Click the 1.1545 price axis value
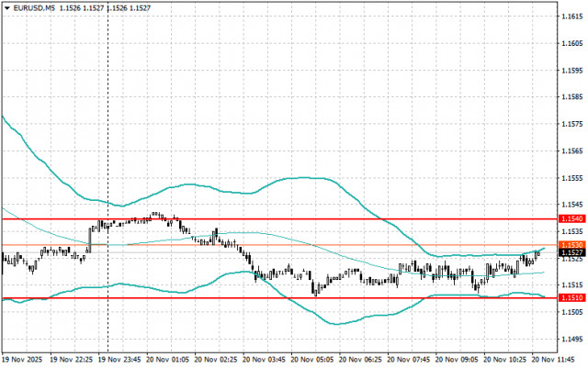 [572, 205]
